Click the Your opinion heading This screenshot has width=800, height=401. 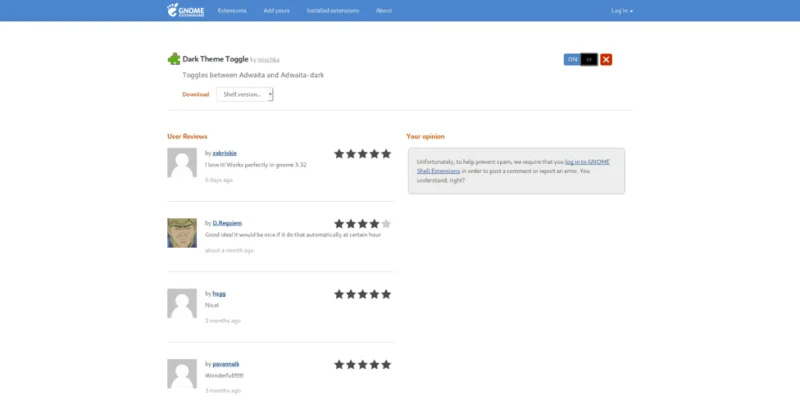(426, 136)
